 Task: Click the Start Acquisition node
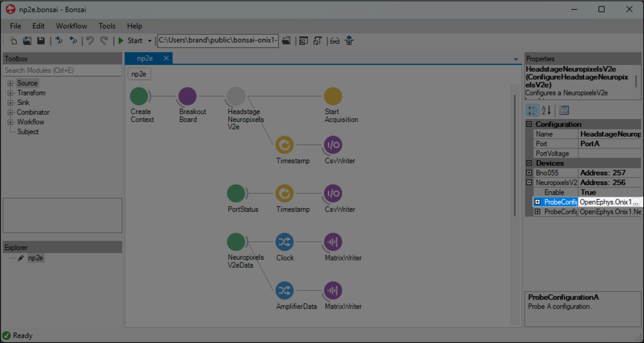pyautogui.click(x=333, y=96)
